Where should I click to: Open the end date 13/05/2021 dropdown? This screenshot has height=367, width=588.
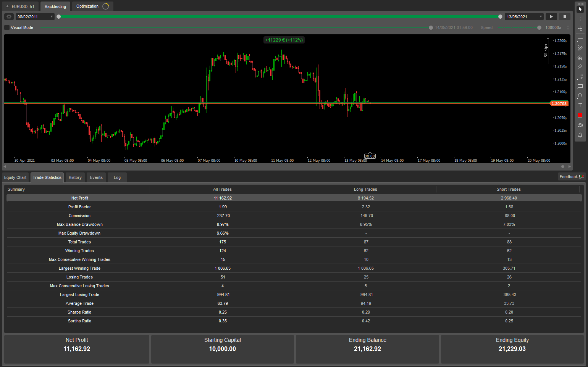524,16
